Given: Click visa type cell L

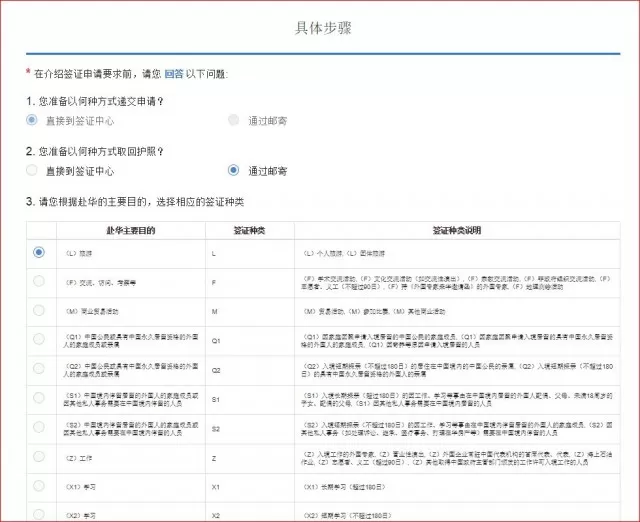Looking at the screenshot, I should click(250, 254).
